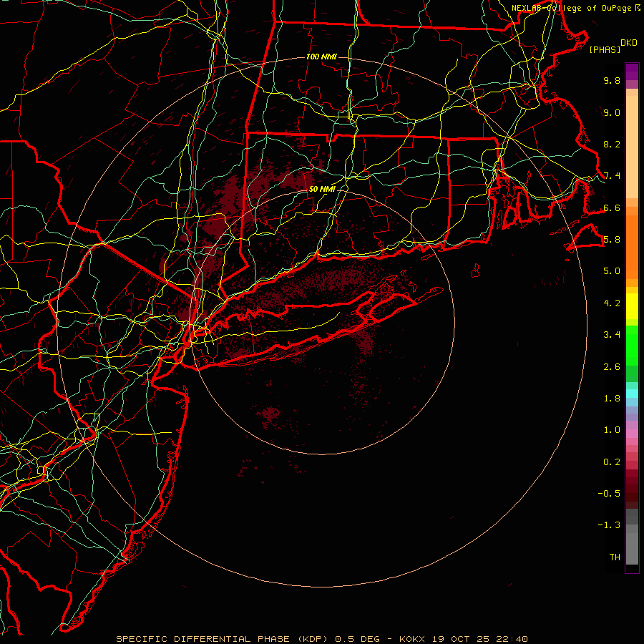Click the 0.5 DEG elevation text
Viewport: 644px width, 644px height.
357,639
